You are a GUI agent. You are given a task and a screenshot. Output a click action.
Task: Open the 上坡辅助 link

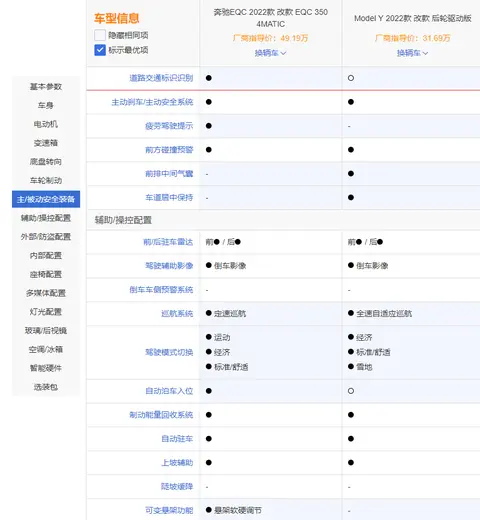point(177,463)
